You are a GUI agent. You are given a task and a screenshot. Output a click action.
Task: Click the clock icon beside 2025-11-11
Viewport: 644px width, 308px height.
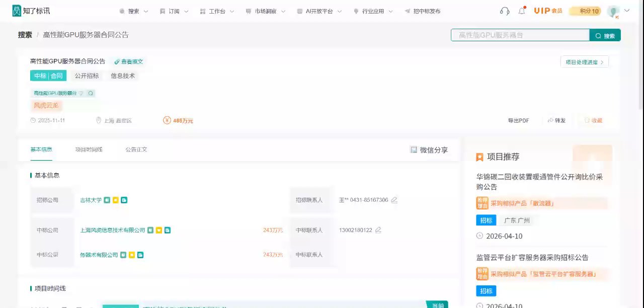click(33, 121)
